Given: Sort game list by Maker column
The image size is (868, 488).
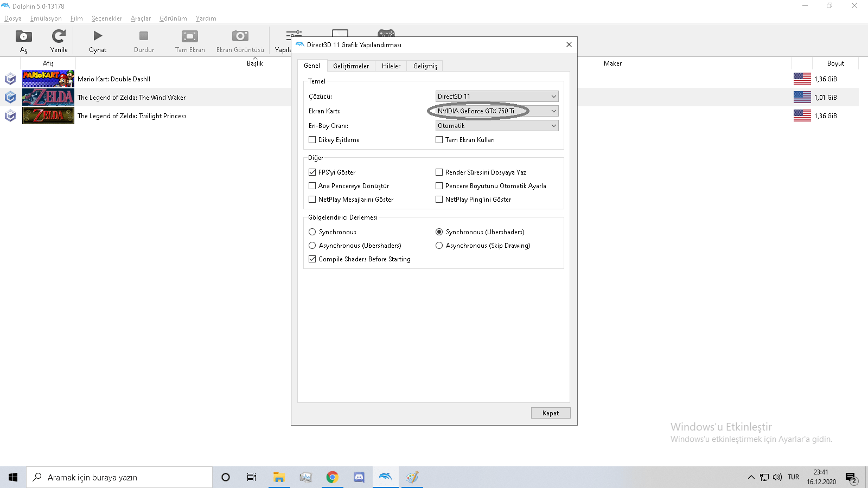Looking at the screenshot, I should [612, 63].
